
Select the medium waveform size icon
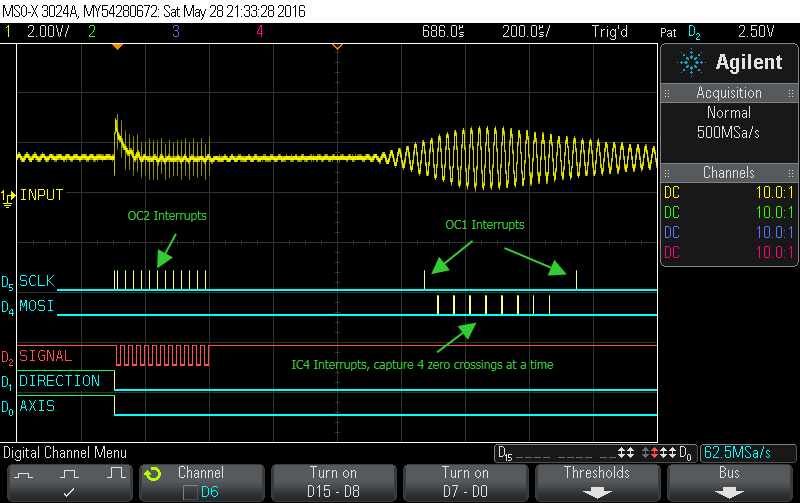(70, 470)
